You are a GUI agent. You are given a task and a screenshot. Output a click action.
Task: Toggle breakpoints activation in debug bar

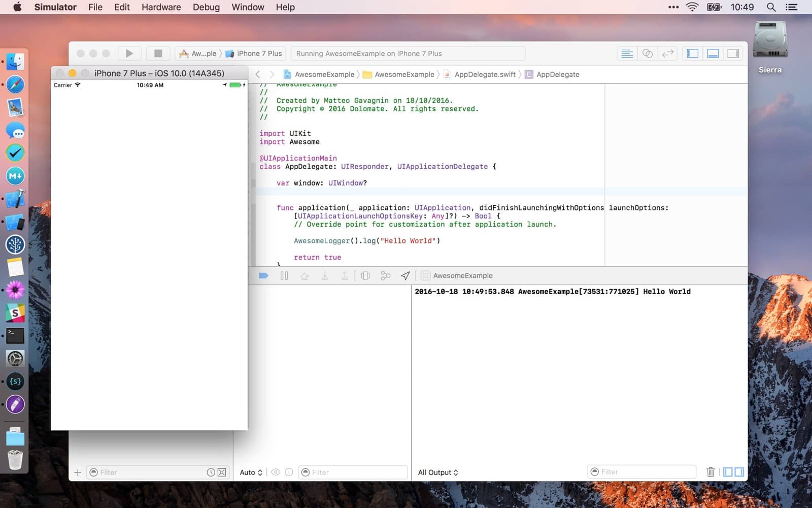point(263,276)
